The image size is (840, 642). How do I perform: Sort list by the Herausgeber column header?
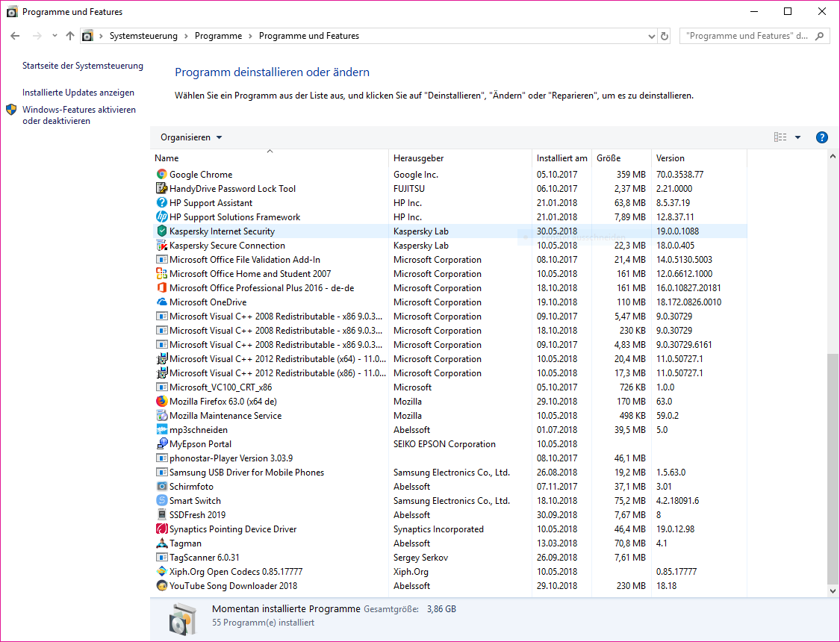(x=460, y=158)
